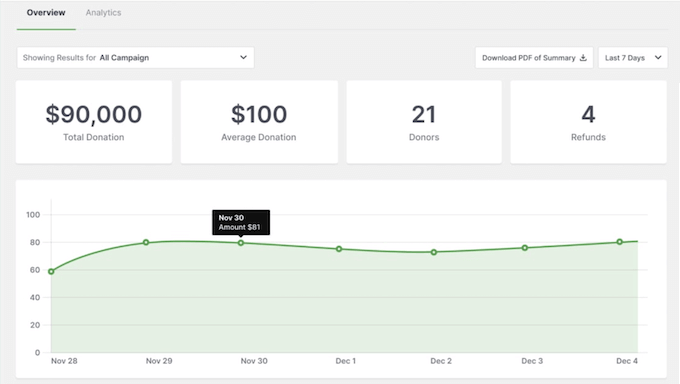Click the 'Dec 1' x-axis label

click(346, 361)
